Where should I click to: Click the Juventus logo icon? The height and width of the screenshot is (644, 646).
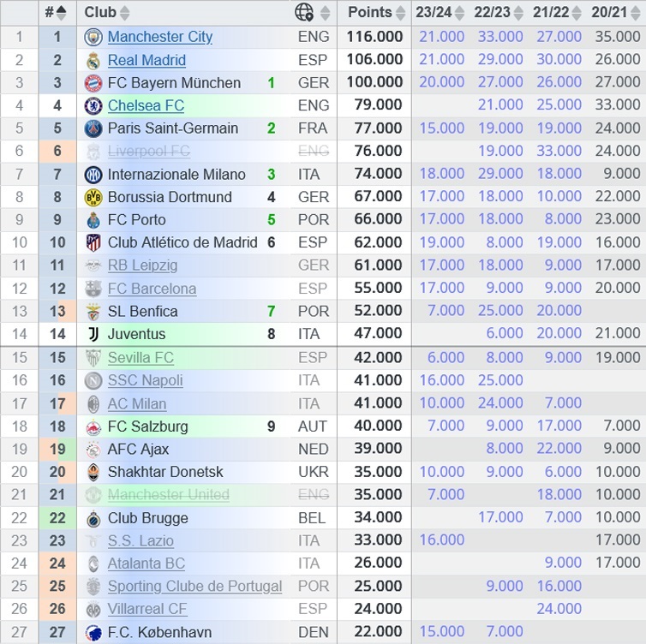pos(93,334)
